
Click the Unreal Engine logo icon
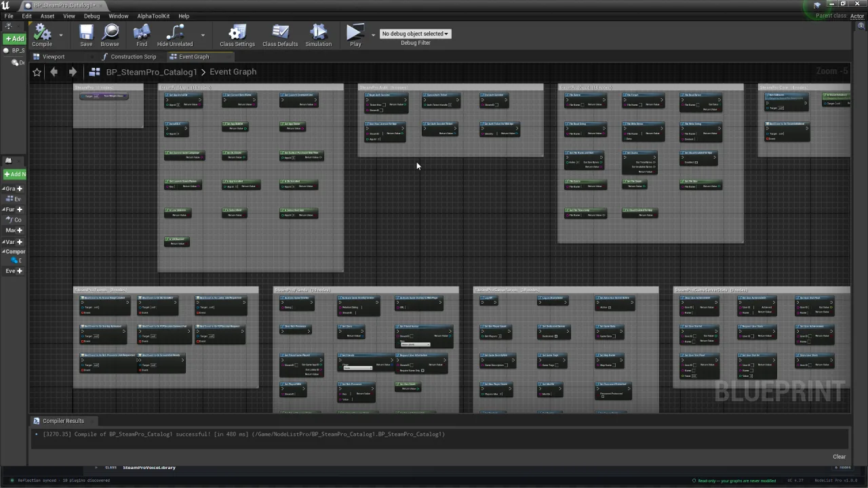click(x=5, y=5)
